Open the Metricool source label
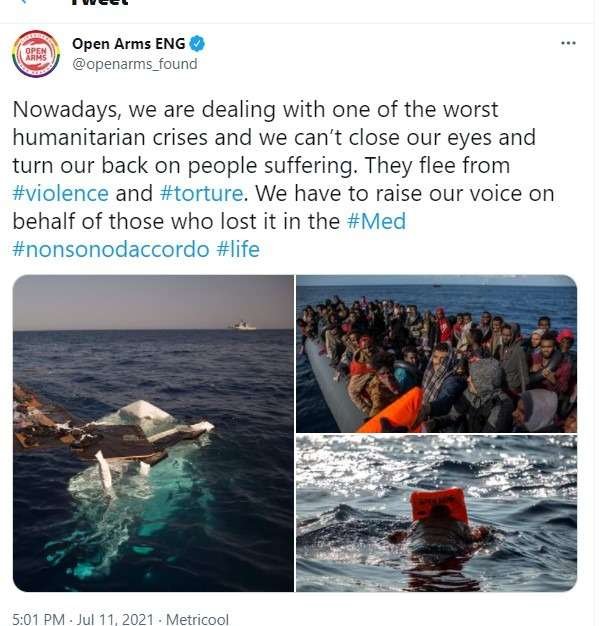602x626 pixels. tap(197, 619)
